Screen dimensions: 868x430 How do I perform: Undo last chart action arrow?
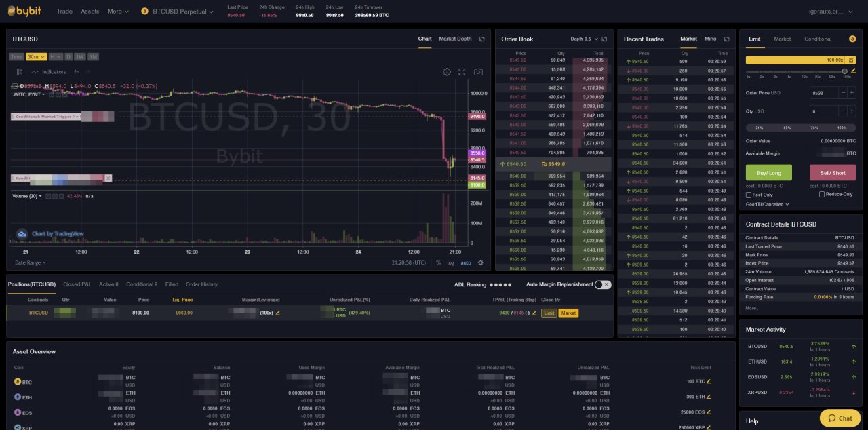[76, 72]
